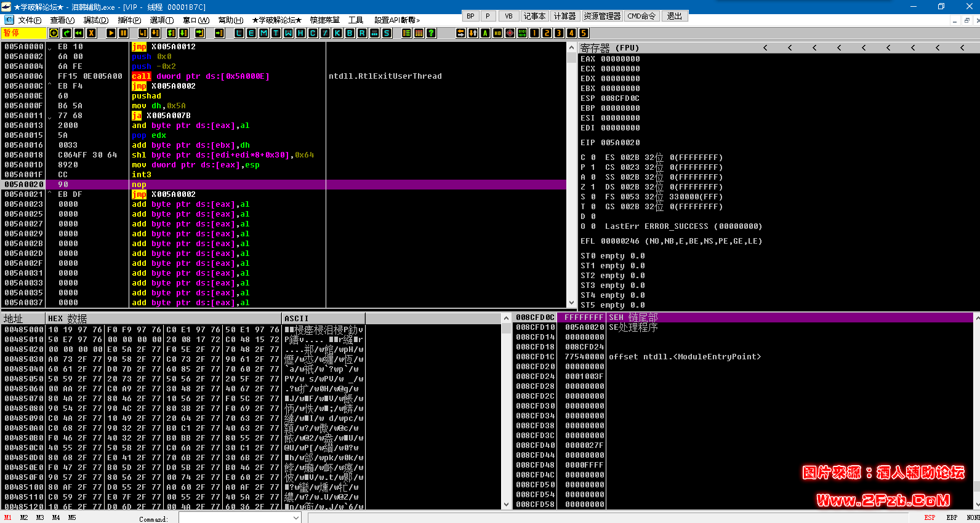
Task: Toggle the parity flag P value
Action: tap(593, 167)
